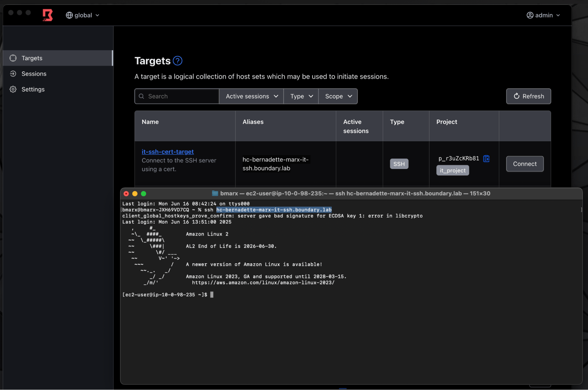Click the folder icon in terminal title bar
Screen dimensions: 588x390
click(215, 193)
